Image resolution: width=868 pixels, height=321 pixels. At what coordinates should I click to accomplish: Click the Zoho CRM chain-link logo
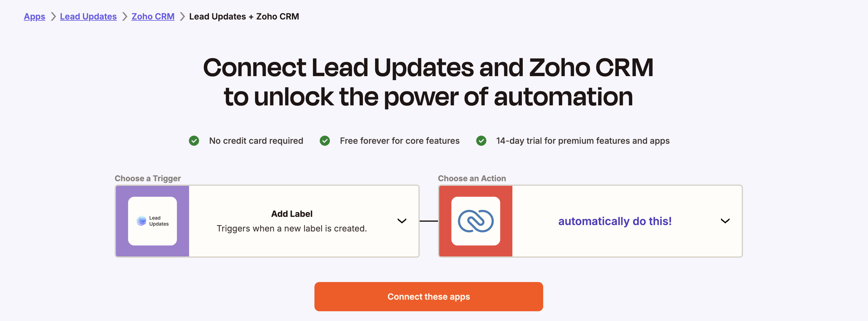[475, 221]
